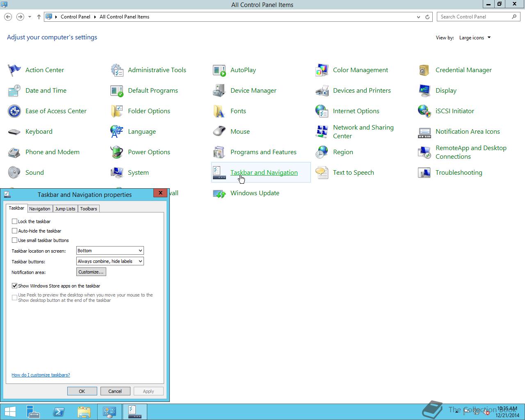Click the Date and Time calendar icon

(x=14, y=91)
